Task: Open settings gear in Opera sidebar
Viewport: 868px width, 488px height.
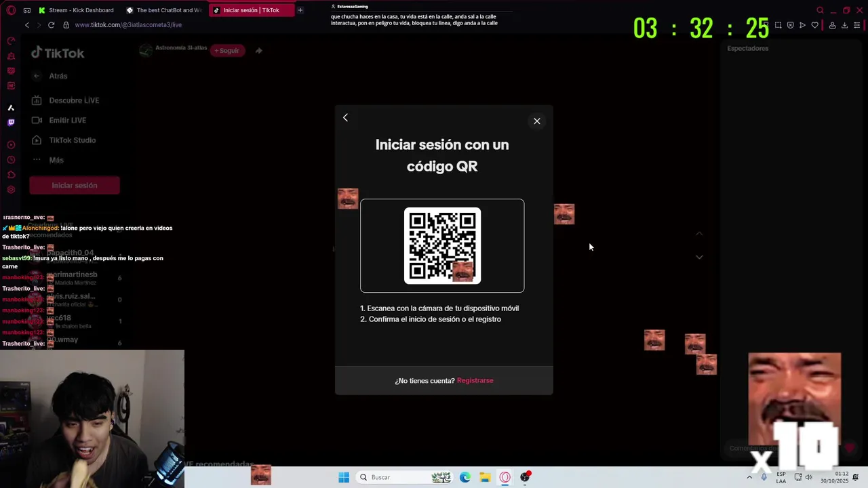Action: click(11, 190)
